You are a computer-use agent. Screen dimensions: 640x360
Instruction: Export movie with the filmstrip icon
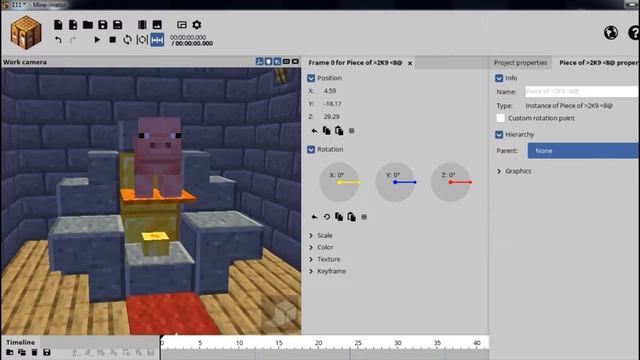[x=142, y=24]
